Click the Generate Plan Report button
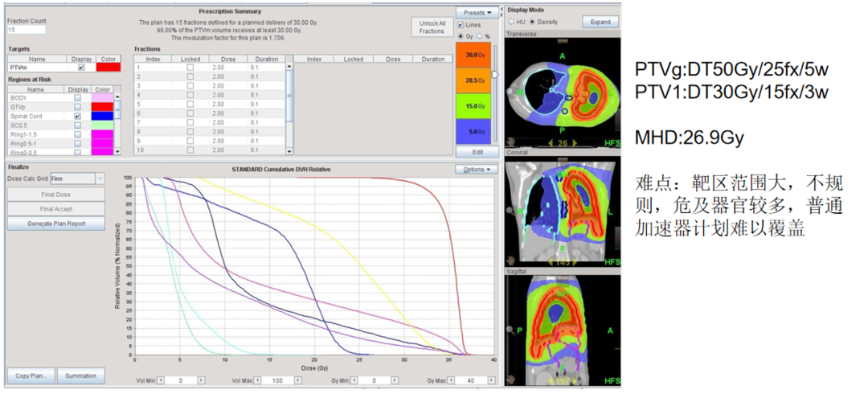The width and height of the screenshot is (868, 394). [55, 224]
